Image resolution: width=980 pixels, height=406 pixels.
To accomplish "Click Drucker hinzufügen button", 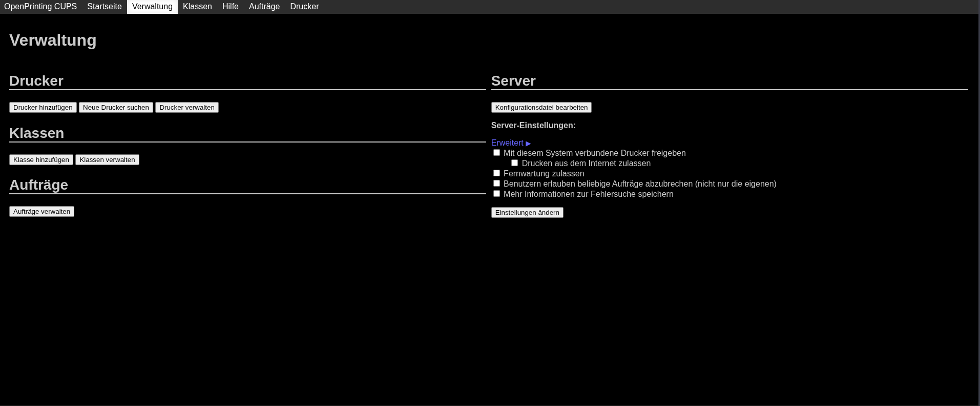I will point(43,108).
